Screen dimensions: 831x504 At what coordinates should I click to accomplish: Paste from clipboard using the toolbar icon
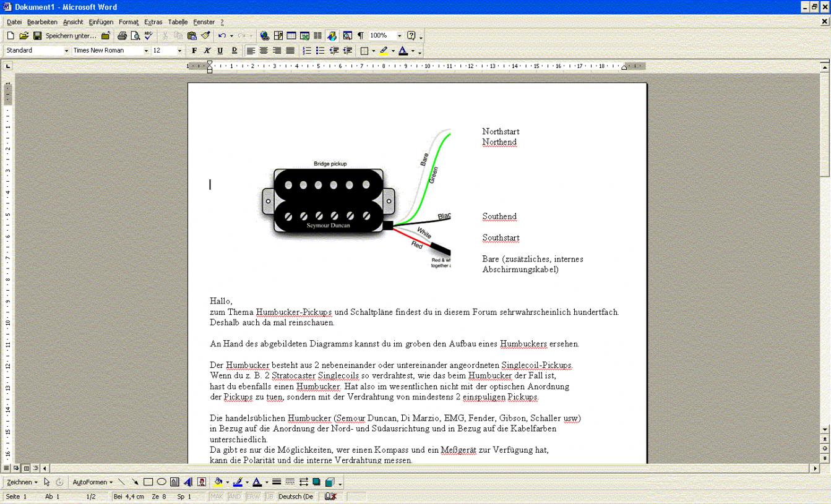pos(192,36)
